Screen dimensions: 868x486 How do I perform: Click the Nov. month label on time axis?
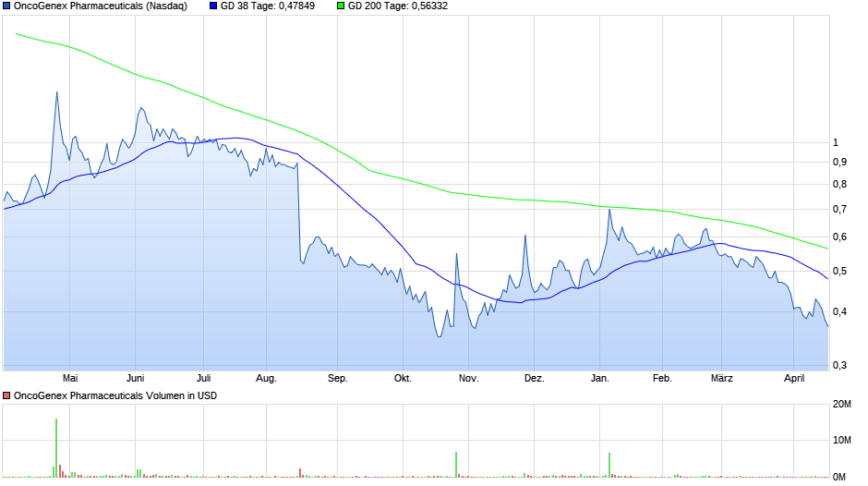468,378
